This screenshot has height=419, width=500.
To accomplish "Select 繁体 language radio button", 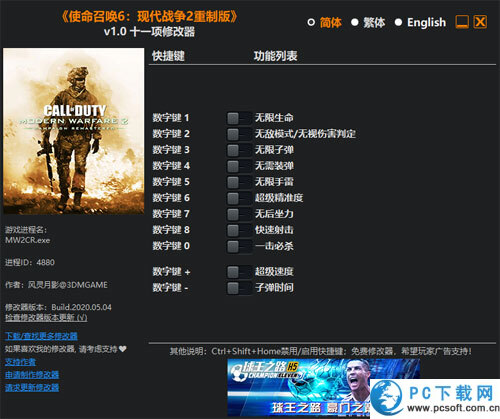I will coord(355,22).
